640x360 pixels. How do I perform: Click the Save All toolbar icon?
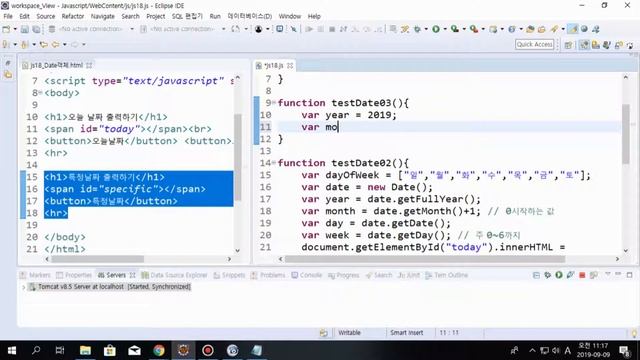pos(36,29)
